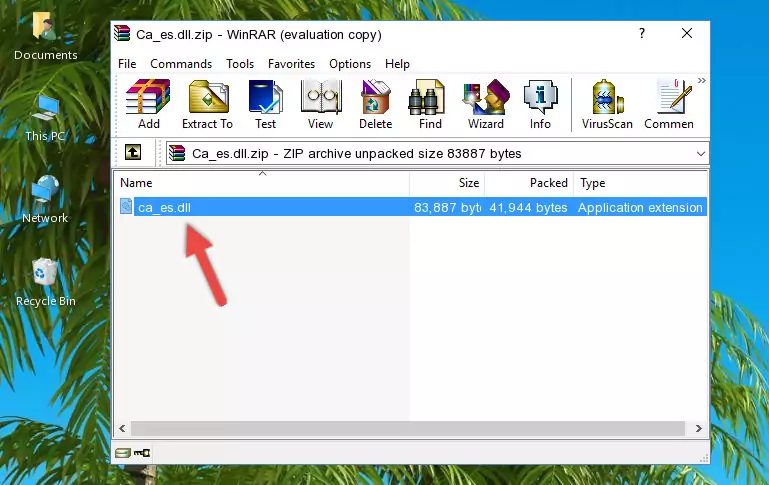
Task: Go up one folder level
Action: click(x=133, y=153)
